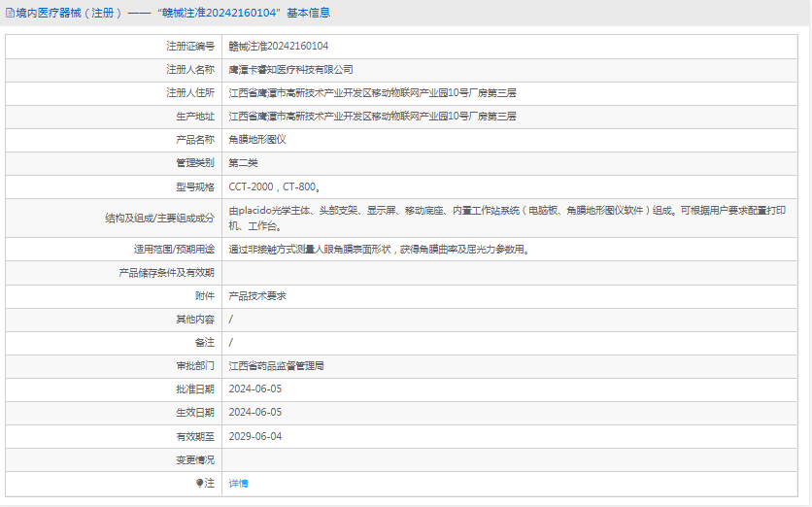Click attachment value 产品技术要求

(x=257, y=296)
